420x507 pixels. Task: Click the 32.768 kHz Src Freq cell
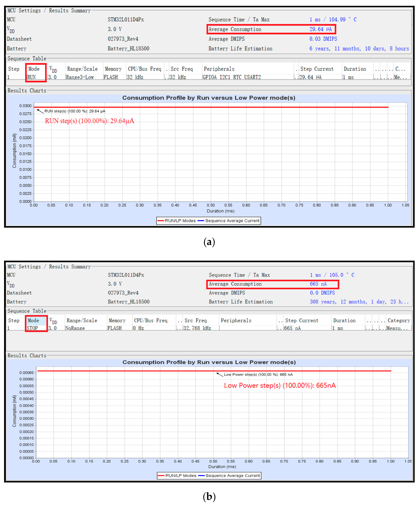pos(197,328)
